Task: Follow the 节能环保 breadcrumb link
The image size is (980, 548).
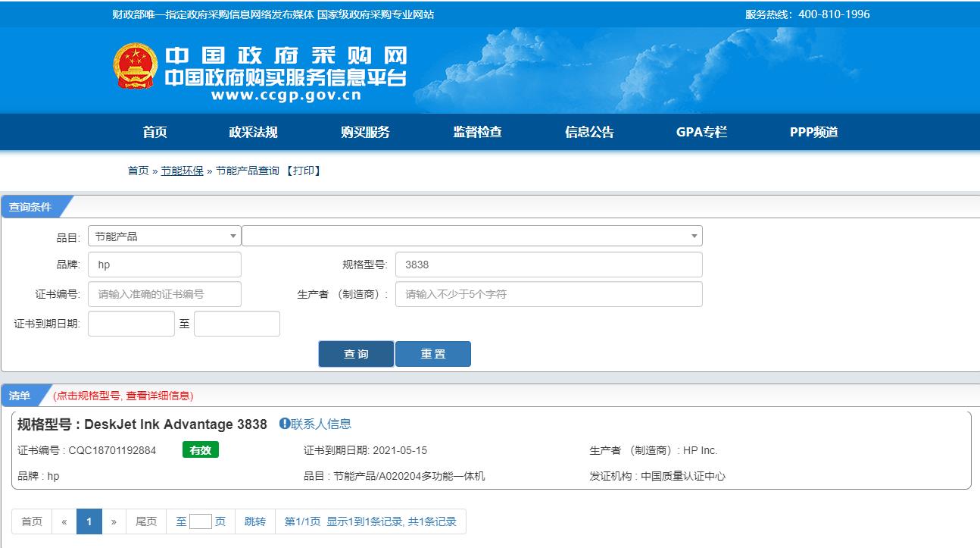Action: tap(182, 171)
